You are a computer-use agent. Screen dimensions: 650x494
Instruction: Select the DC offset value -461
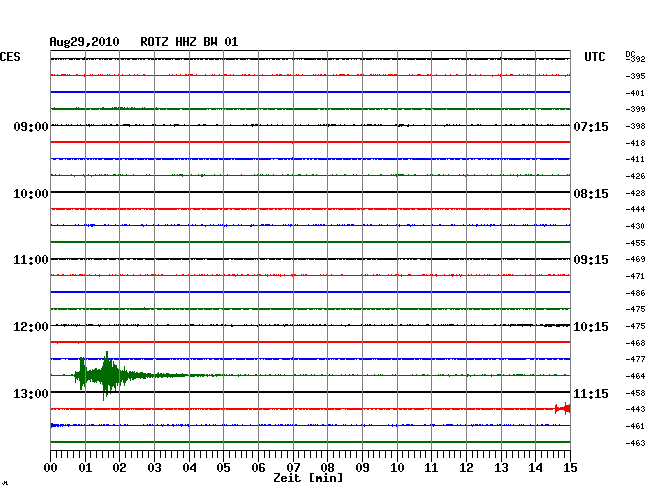pos(635,426)
